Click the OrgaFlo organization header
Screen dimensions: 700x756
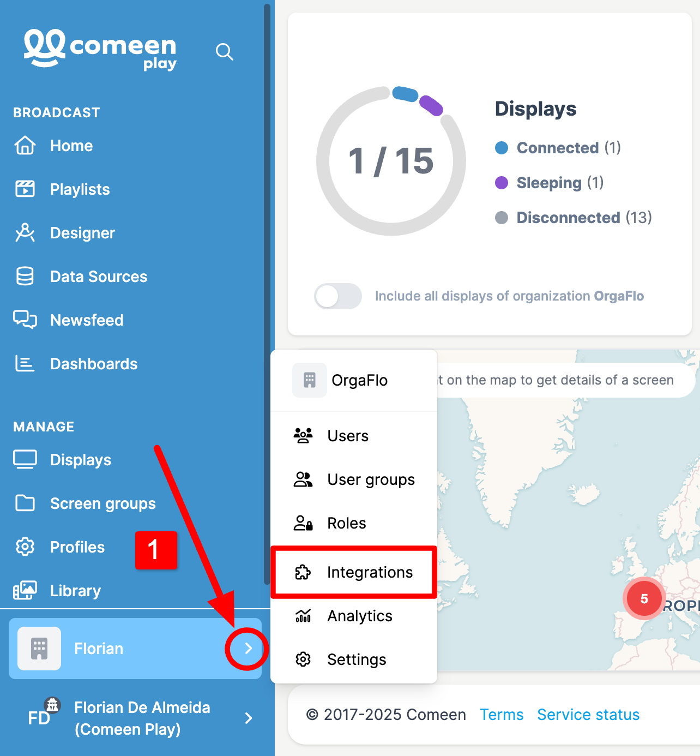click(x=354, y=380)
